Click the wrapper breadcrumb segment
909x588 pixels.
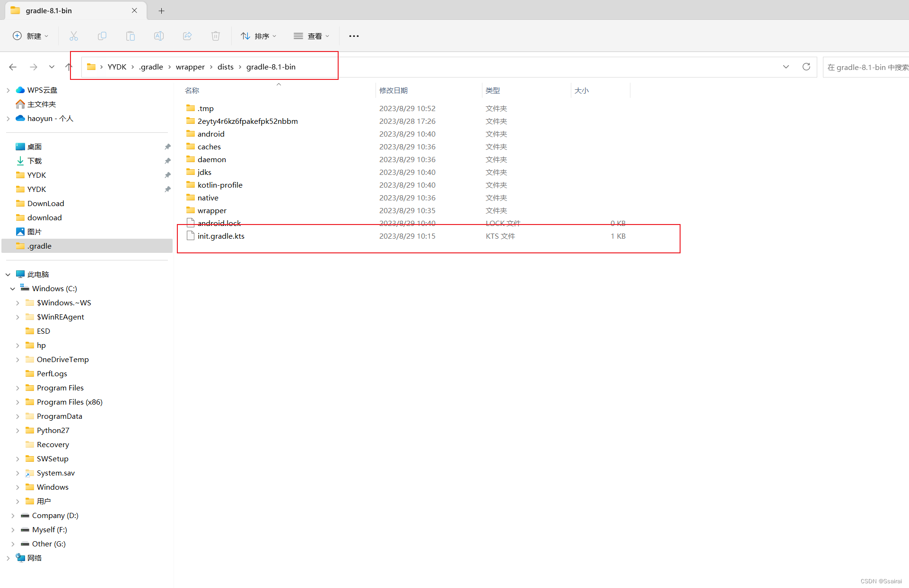coord(190,67)
